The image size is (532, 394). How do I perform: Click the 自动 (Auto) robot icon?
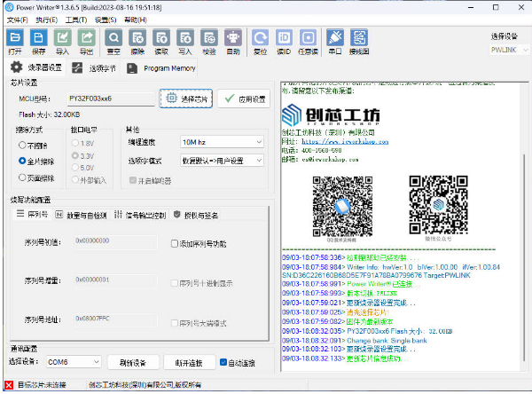(x=233, y=37)
